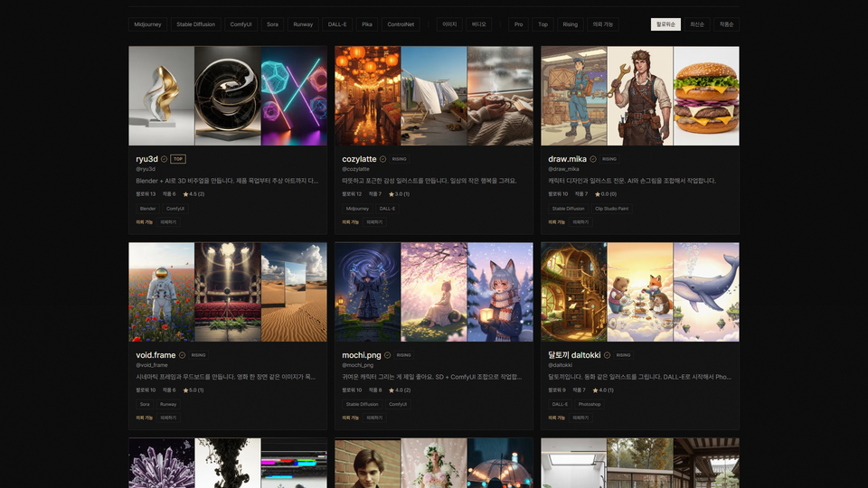Filter creators by Rising status
Image resolution: width=868 pixels, height=488 pixels.
(x=570, y=24)
